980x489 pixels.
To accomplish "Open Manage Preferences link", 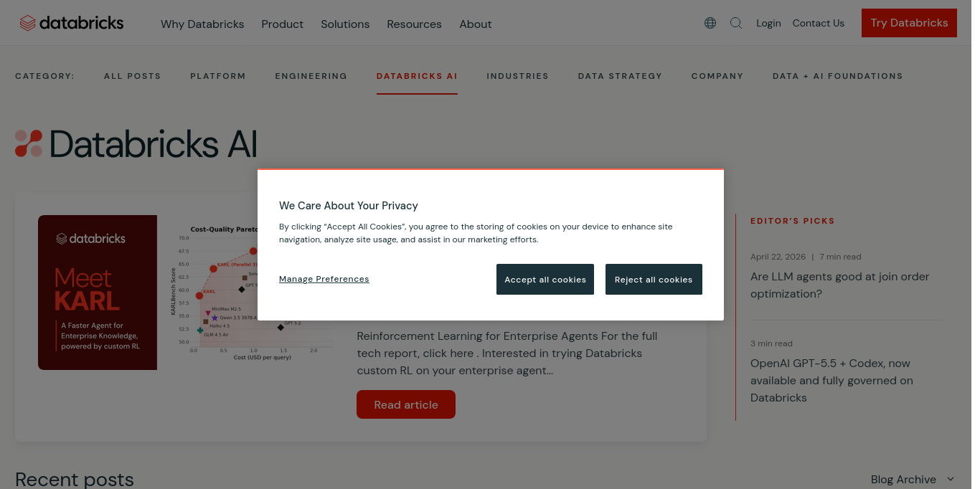I will pyautogui.click(x=324, y=279).
